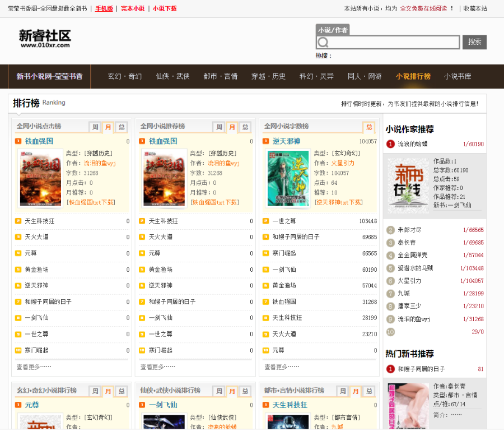Click 收藏本站 to bookmark the site
The width and height of the screenshot is (504, 436).
[475, 9]
